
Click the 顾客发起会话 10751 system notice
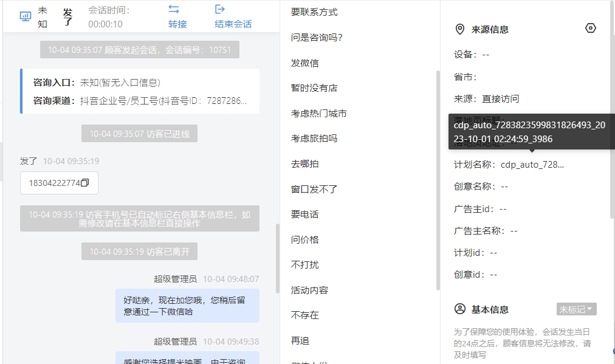[140, 50]
